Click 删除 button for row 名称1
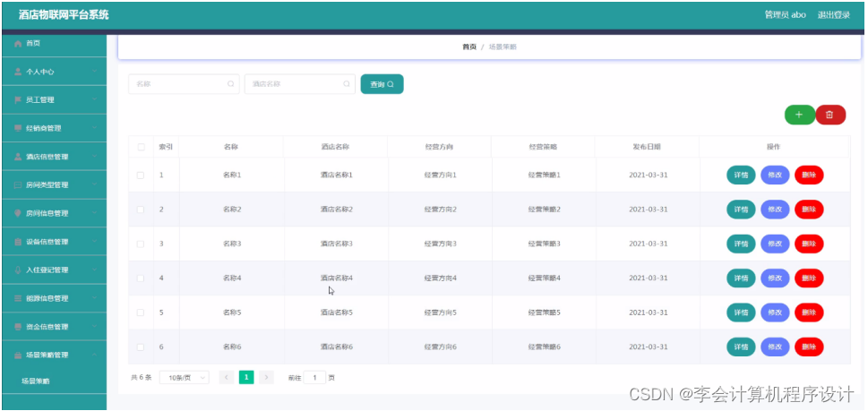868x411 pixels. point(809,175)
